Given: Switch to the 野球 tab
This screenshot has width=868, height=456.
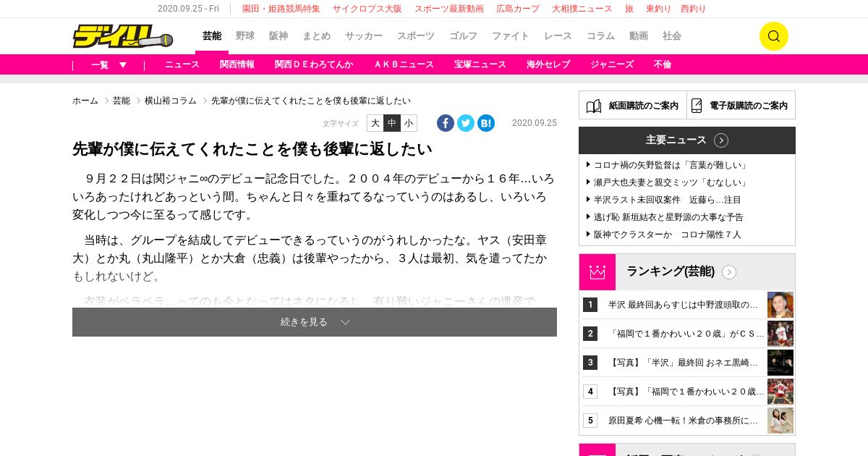Looking at the screenshot, I should click(245, 36).
